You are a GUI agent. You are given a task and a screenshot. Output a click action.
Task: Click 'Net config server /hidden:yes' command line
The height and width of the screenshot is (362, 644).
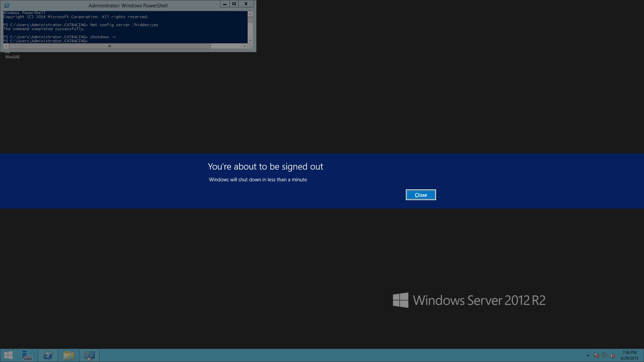[124, 25]
